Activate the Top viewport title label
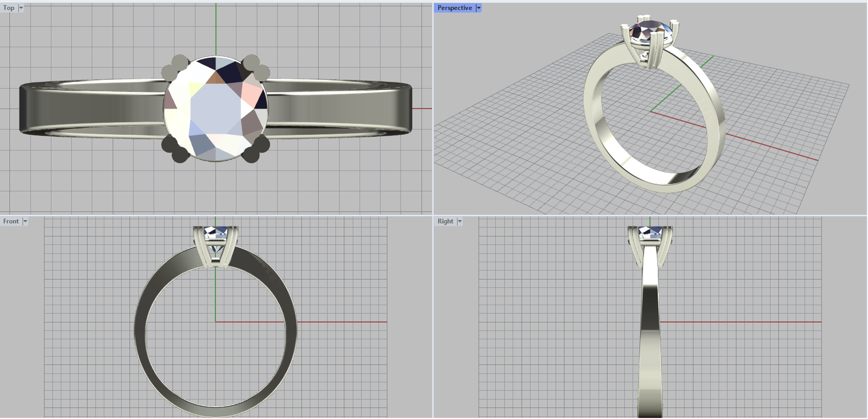 pyautogui.click(x=9, y=8)
